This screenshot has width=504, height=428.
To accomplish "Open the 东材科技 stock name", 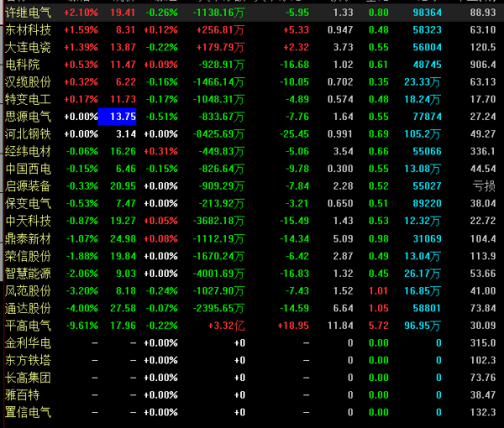I will tap(28, 30).
